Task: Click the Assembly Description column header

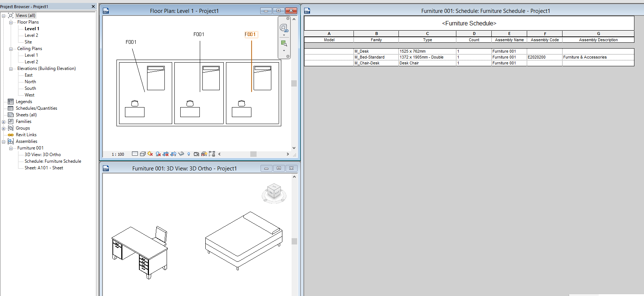Action: (598, 40)
